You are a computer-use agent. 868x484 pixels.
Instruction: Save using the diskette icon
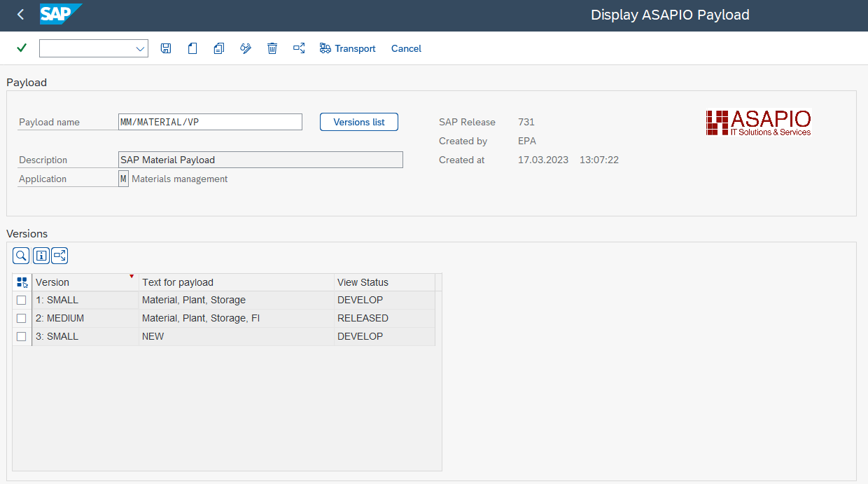click(166, 48)
